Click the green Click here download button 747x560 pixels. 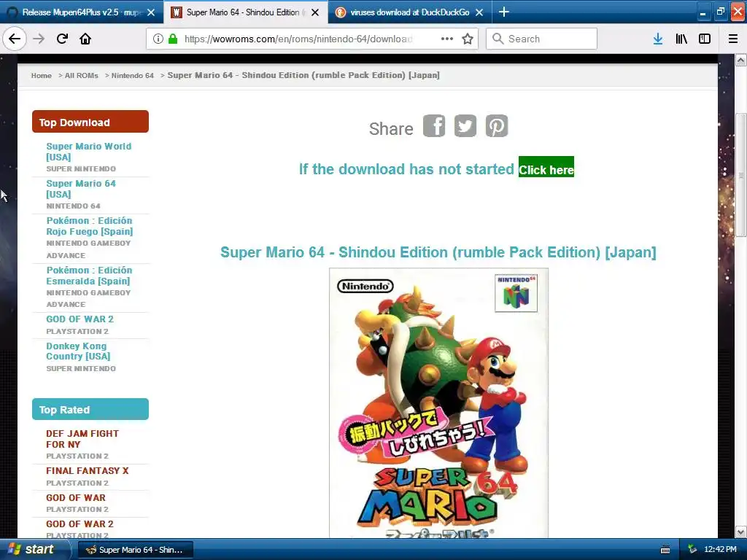coord(546,167)
